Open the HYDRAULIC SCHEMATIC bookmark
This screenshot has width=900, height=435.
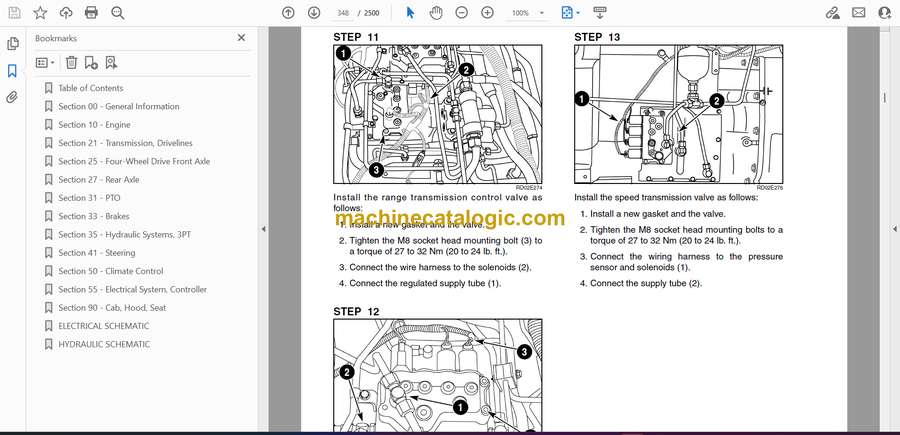coord(104,344)
